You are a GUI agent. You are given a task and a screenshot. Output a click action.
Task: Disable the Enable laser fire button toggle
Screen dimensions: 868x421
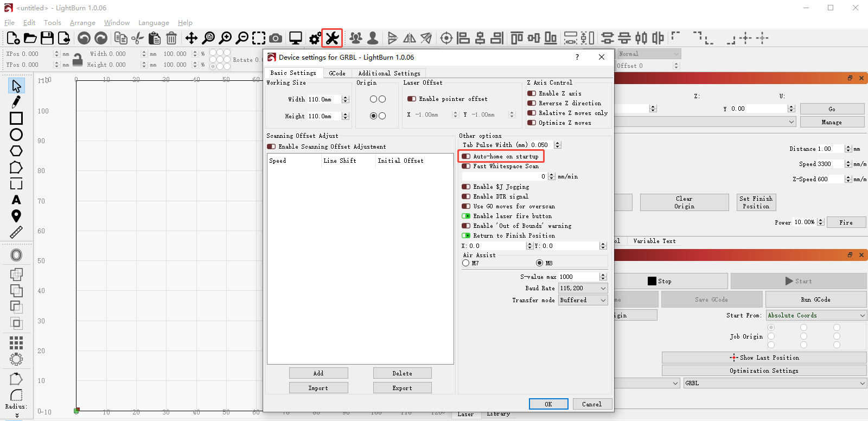466,216
